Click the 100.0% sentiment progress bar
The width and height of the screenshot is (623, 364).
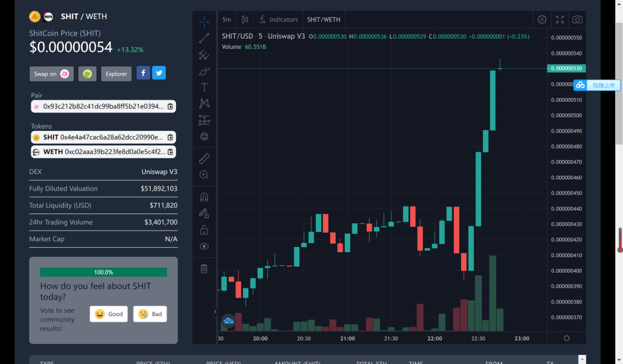103,272
